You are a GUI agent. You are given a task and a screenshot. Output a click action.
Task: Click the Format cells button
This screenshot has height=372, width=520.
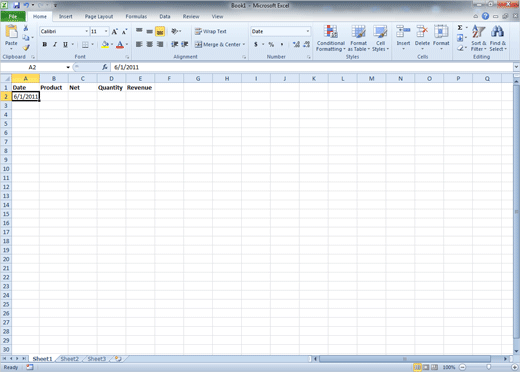(441, 38)
